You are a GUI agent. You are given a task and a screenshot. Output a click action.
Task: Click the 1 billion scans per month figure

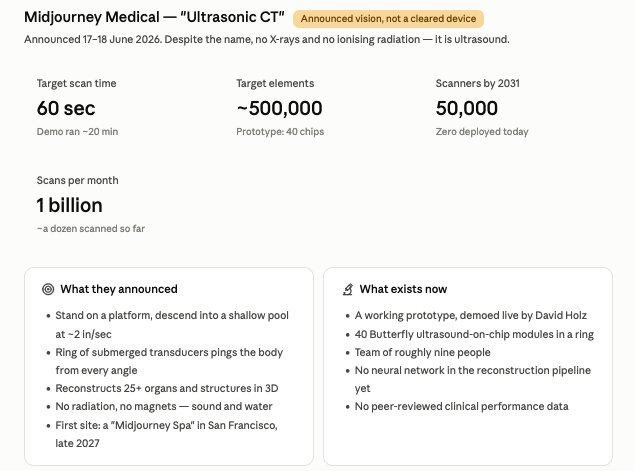(x=70, y=205)
